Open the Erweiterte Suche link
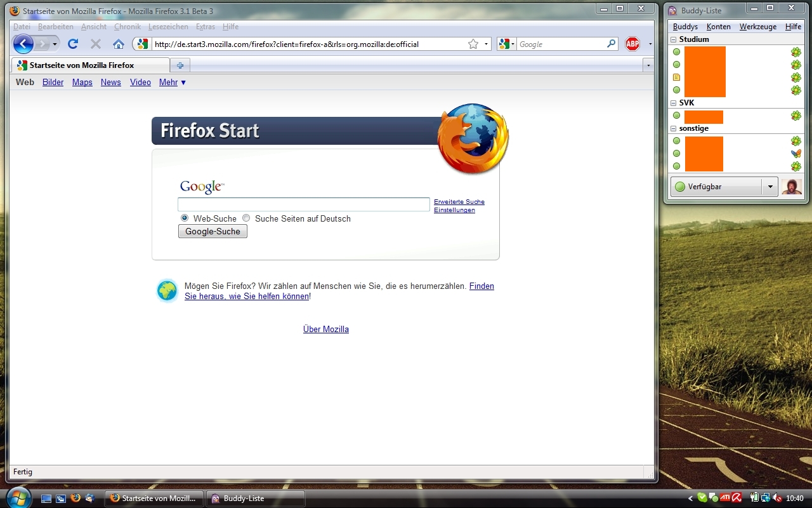This screenshot has width=812, height=508. point(459,201)
